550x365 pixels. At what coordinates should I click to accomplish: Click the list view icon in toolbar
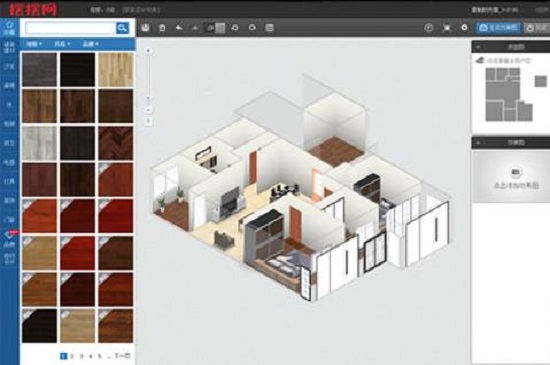269,28
